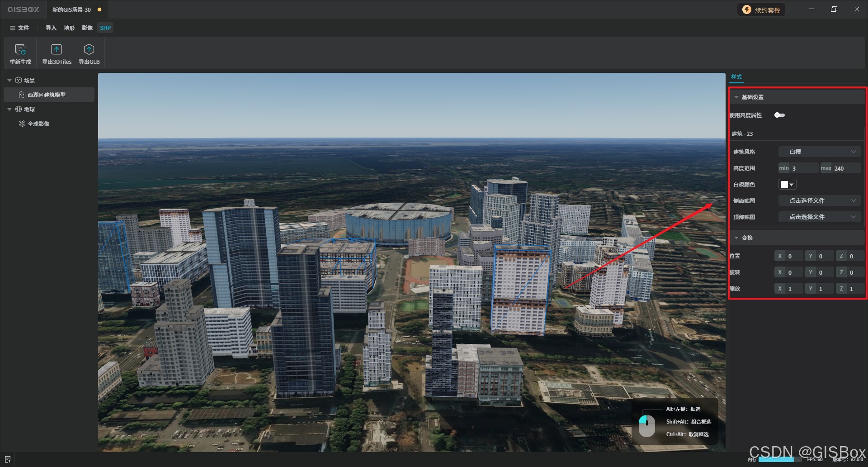Click the round stadium building in viewport
868x467 pixels.
(x=399, y=224)
